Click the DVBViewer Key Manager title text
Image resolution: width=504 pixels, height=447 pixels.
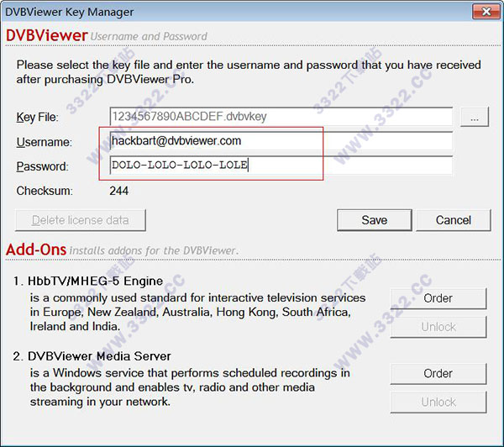(x=70, y=13)
